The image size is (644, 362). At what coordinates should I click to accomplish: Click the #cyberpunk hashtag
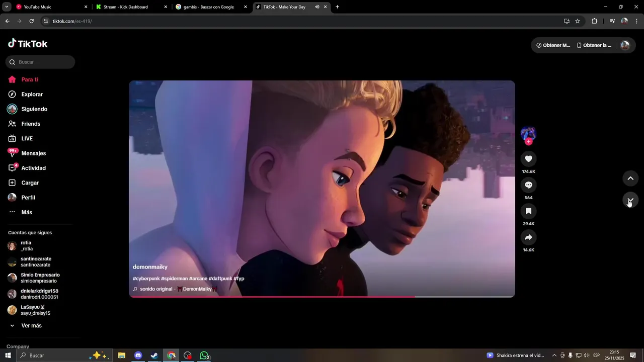click(x=146, y=279)
